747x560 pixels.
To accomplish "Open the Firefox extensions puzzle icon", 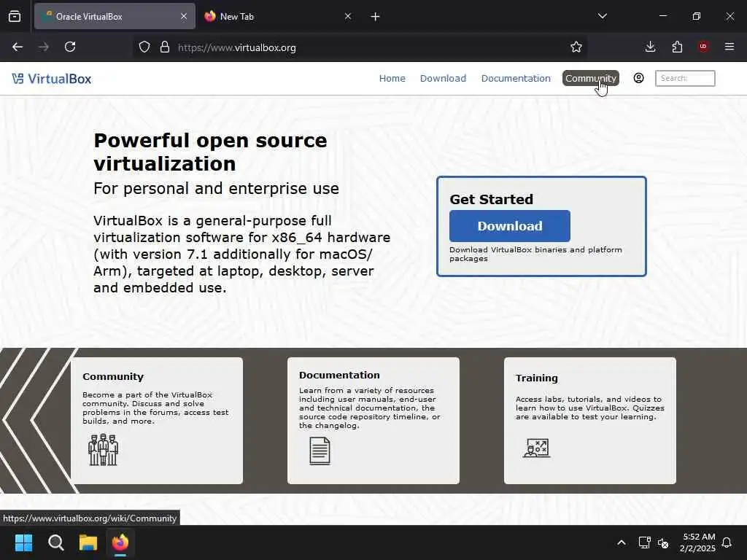I will 677,47.
